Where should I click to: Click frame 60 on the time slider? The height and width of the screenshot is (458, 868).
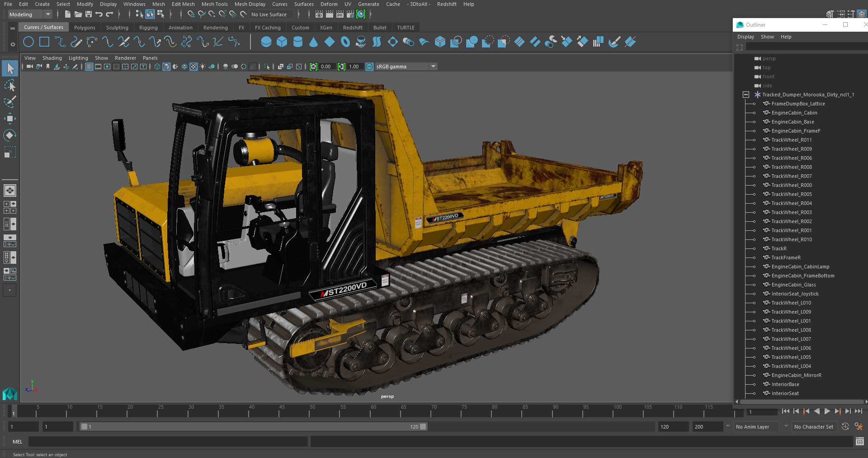pyautogui.click(x=373, y=411)
